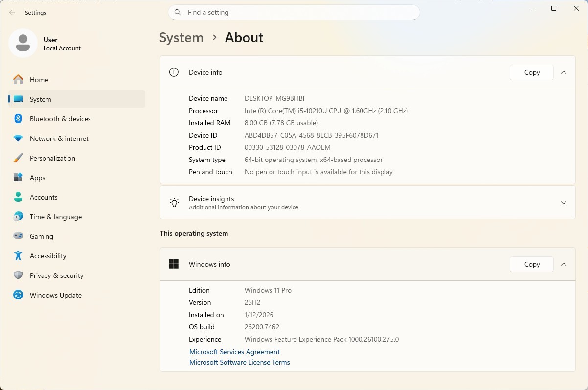Click the Find a setting search box

(294, 12)
